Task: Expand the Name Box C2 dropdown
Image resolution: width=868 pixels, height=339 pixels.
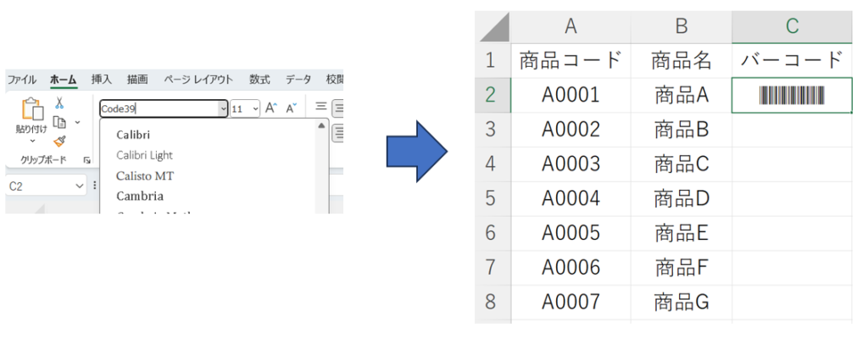Action: tap(80, 186)
